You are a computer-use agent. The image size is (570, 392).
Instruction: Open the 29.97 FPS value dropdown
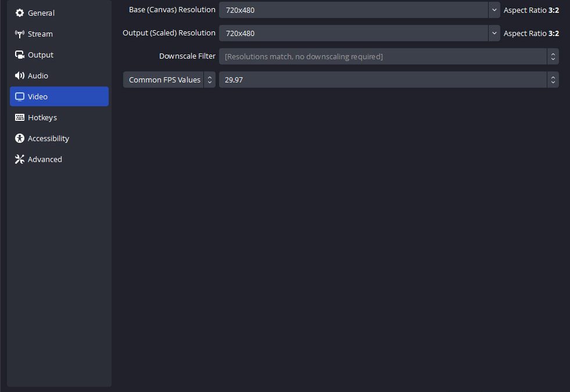point(553,80)
